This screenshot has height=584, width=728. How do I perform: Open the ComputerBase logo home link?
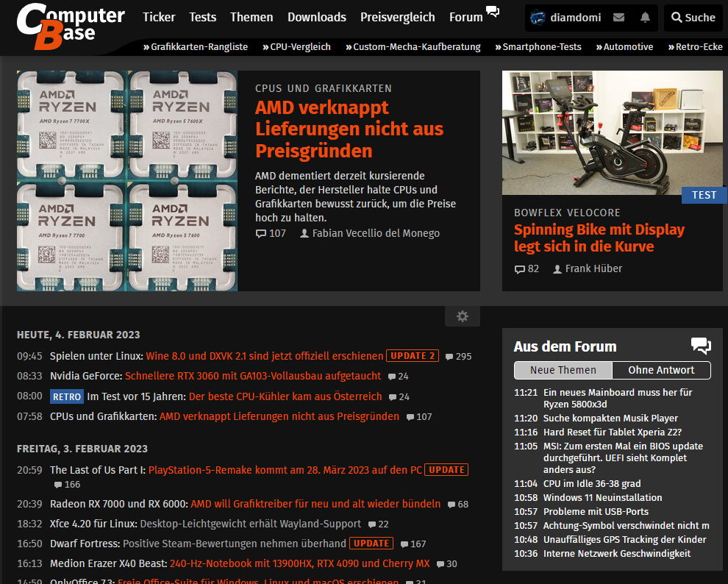[x=71, y=26]
